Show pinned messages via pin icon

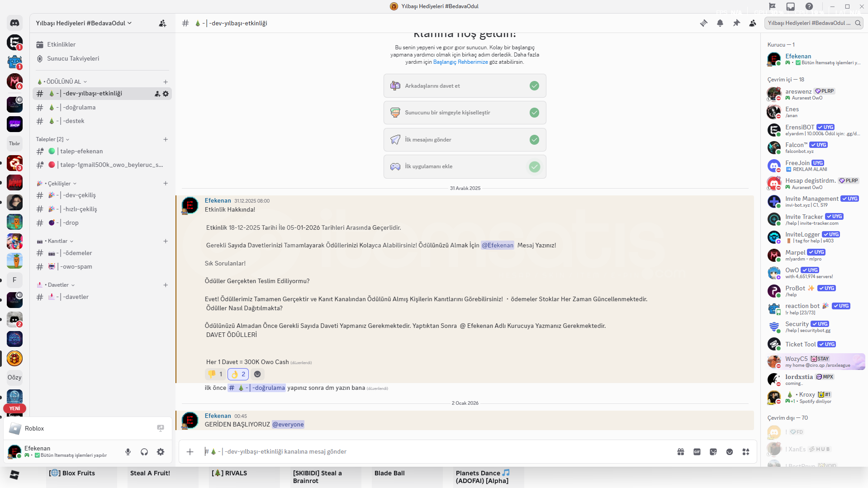pyautogui.click(x=736, y=23)
